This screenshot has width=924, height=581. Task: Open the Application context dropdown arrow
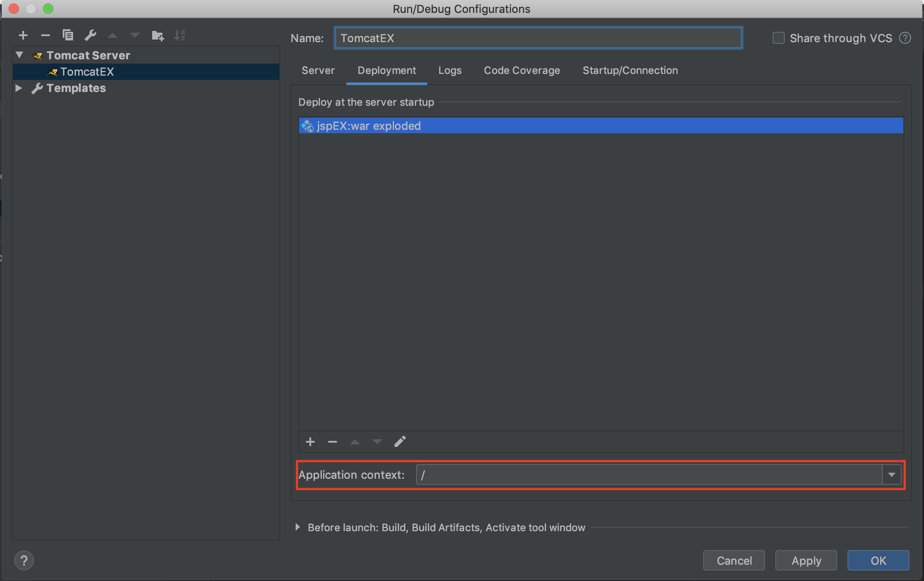[892, 475]
